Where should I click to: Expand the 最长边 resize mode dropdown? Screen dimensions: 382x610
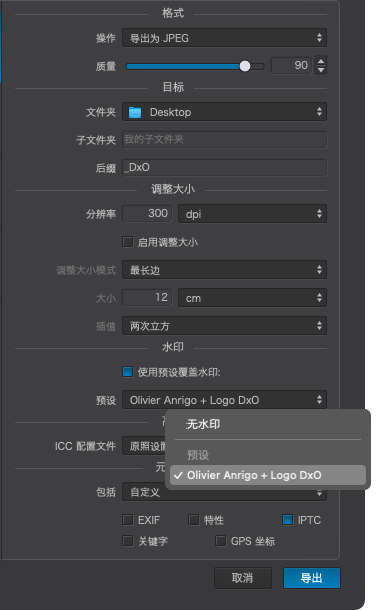click(x=224, y=270)
